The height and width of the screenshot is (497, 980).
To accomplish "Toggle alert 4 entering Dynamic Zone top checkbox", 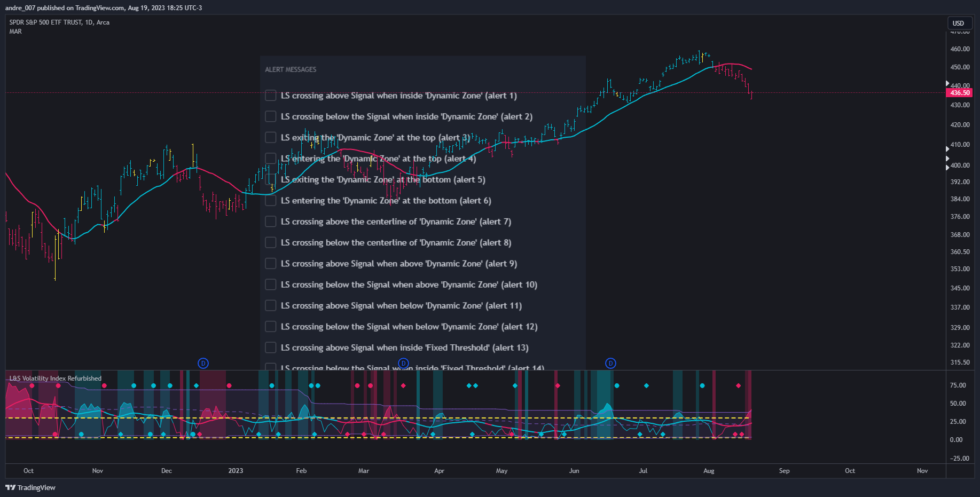I will tap(271, 159).
